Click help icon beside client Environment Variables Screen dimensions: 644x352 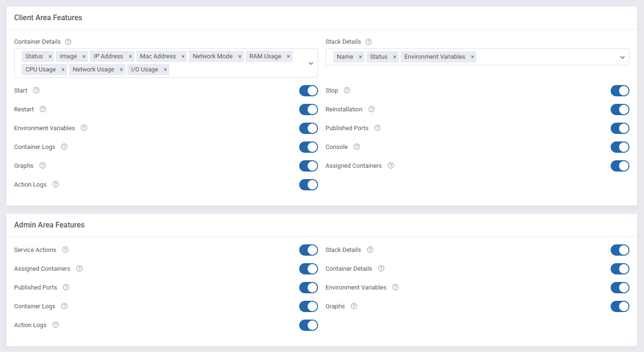pyautogui.click(x=84, y=128)
